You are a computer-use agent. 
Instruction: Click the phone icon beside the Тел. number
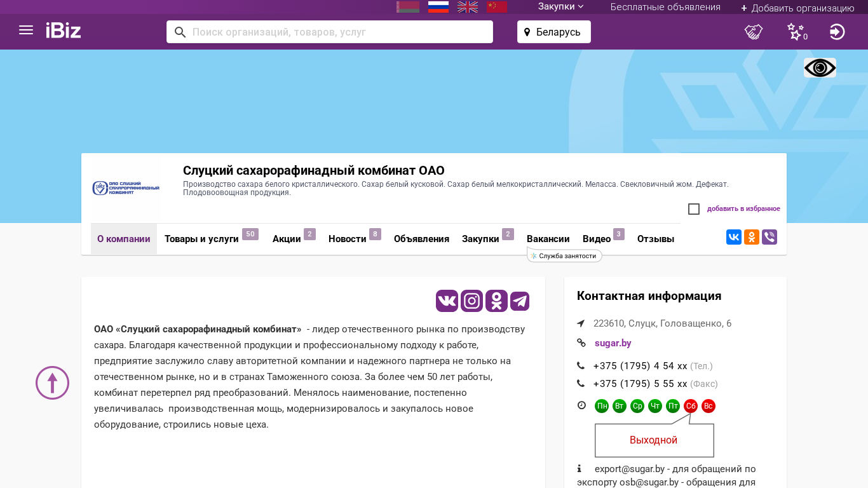pyautogui.click(x=581, y=366)
